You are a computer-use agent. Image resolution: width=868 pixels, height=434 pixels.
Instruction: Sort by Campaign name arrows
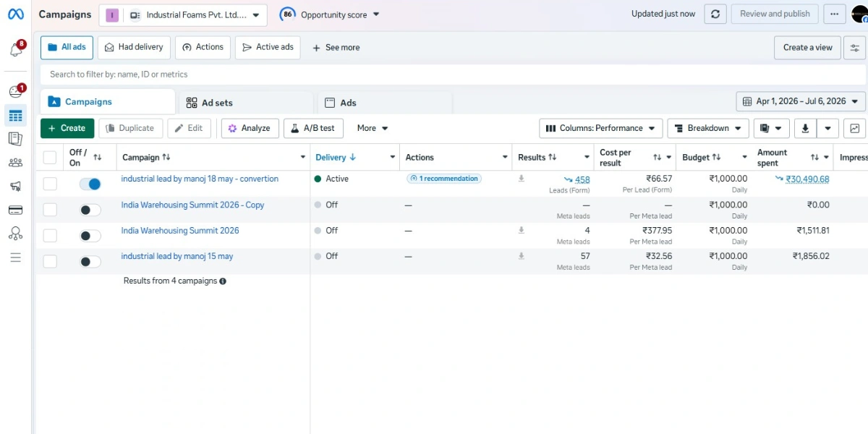(166, 158)
